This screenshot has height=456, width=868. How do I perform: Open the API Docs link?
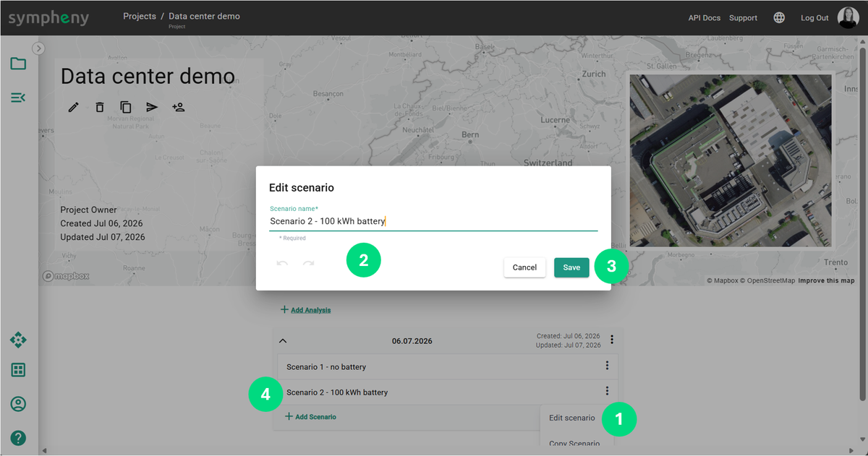click(x=705, y=18)
